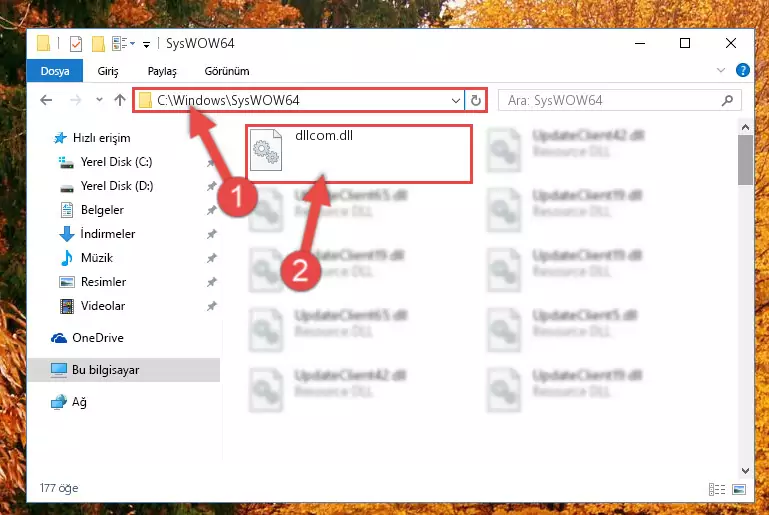Click the pin icon beside Resimler
The image size is (769, 515).
tap(211, 283)
